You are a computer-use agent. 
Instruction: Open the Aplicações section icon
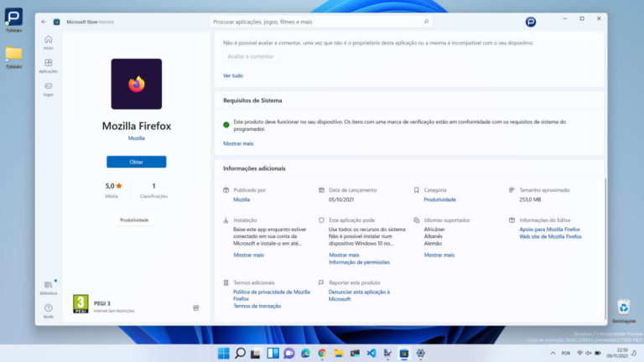[x=48, y=64]
